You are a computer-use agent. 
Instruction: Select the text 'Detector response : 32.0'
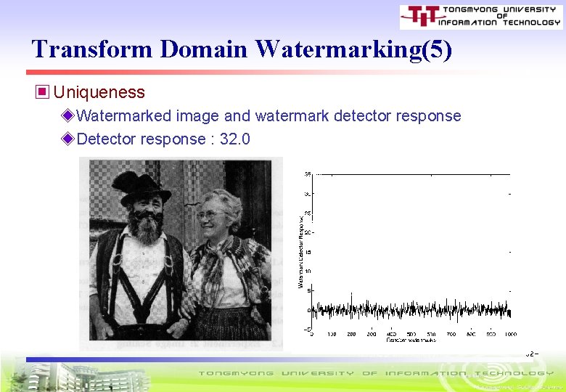[x=163, y=139]
